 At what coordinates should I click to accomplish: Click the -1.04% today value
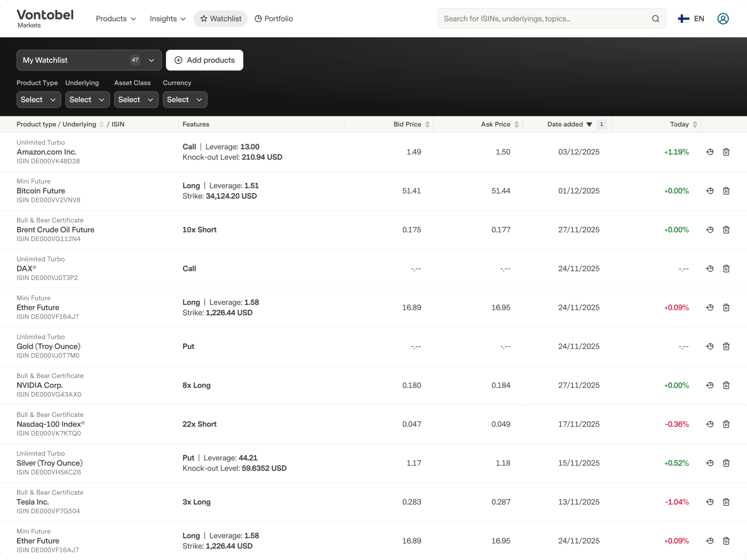tap(677, 502)
